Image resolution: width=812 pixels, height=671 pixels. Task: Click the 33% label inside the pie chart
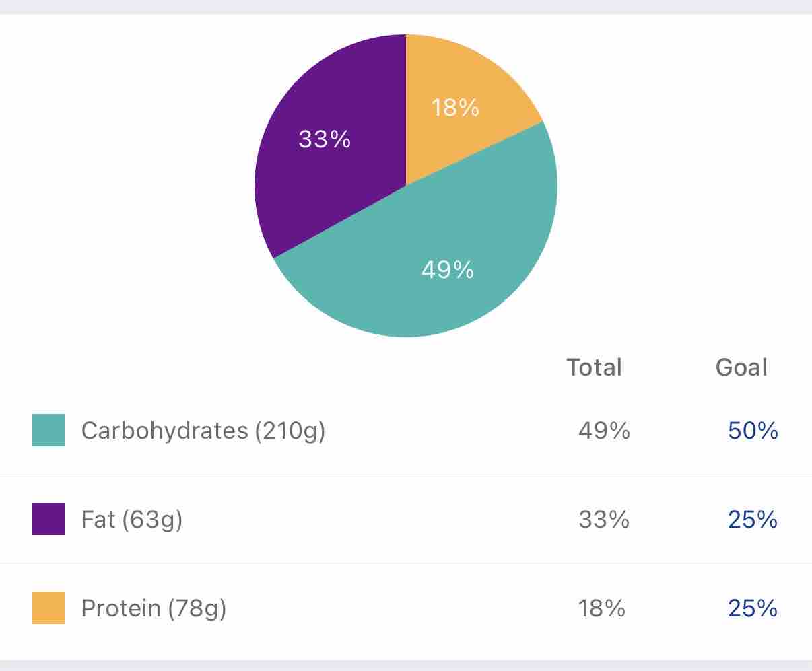325,139
